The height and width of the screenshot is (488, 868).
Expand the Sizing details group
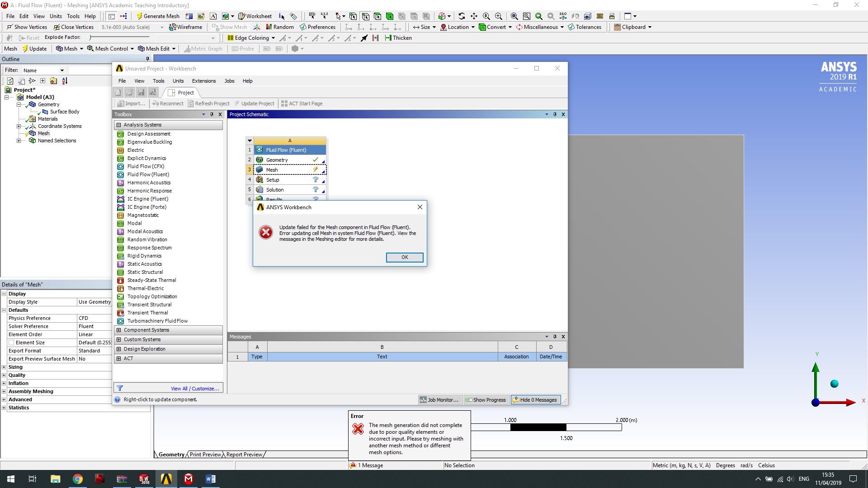4,367
